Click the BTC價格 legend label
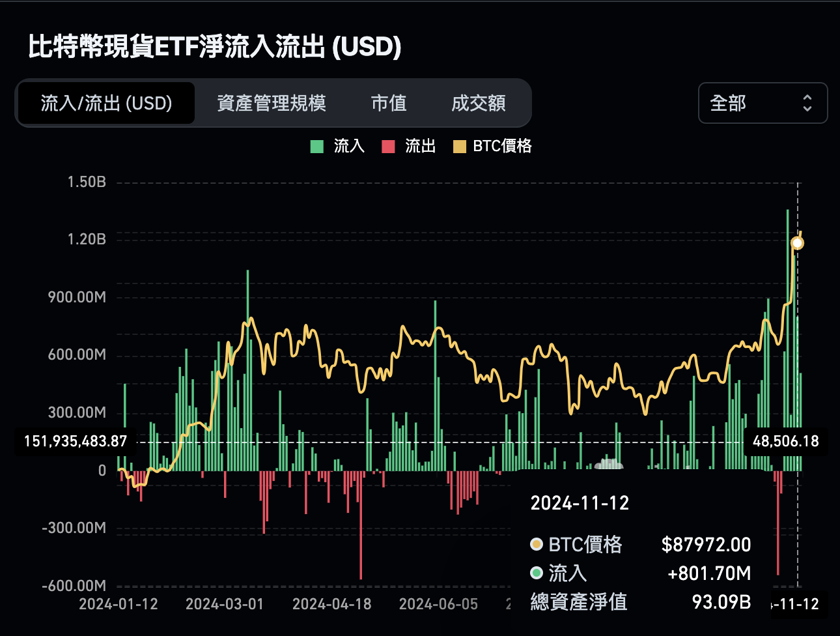Viewport: 840px width, 636px height. (x=502, y=146)
